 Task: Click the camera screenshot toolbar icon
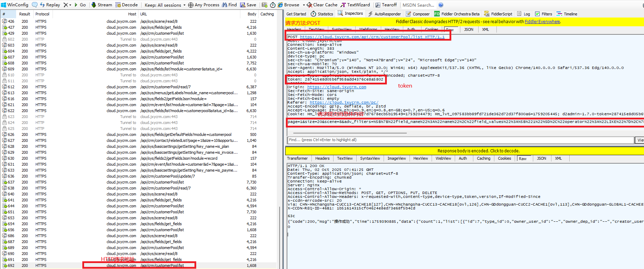pos(265,5)
